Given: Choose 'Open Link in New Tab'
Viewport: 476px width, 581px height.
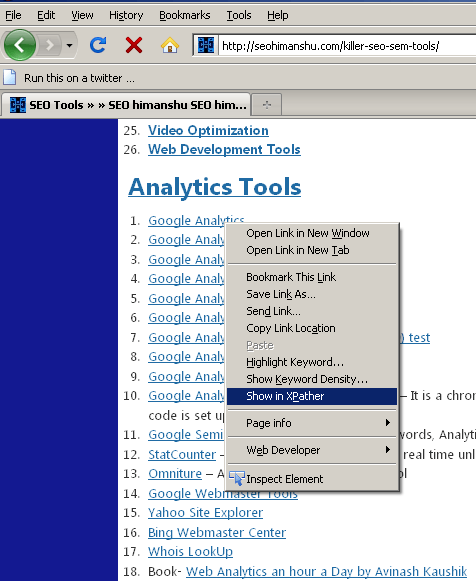Looking at the screenshot, I should [x=312, y=250].
